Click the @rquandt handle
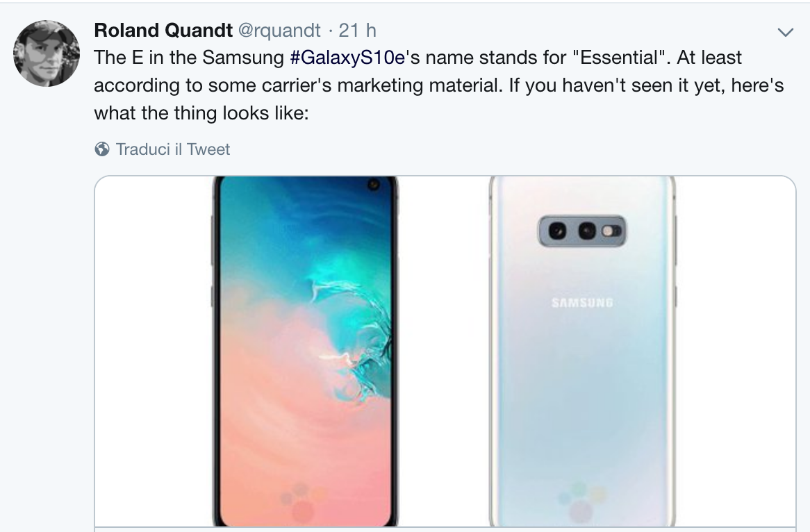 point(277,30)
